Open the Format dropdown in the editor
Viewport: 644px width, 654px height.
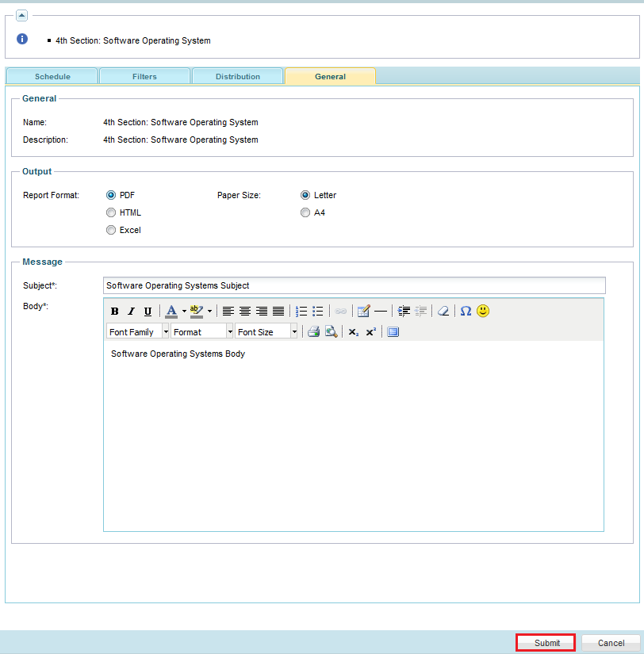coord(202,332)
